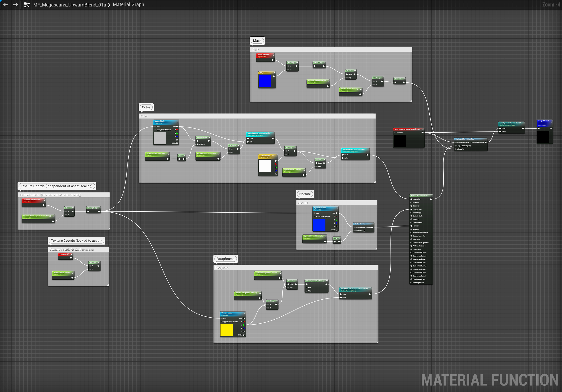562x392 pixels.
Task: Click the green G pin on Upward Mask
Action: click(243, 325)
